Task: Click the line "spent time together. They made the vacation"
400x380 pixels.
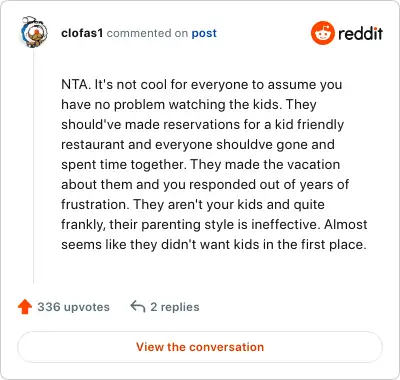Action: click(201, 164)
